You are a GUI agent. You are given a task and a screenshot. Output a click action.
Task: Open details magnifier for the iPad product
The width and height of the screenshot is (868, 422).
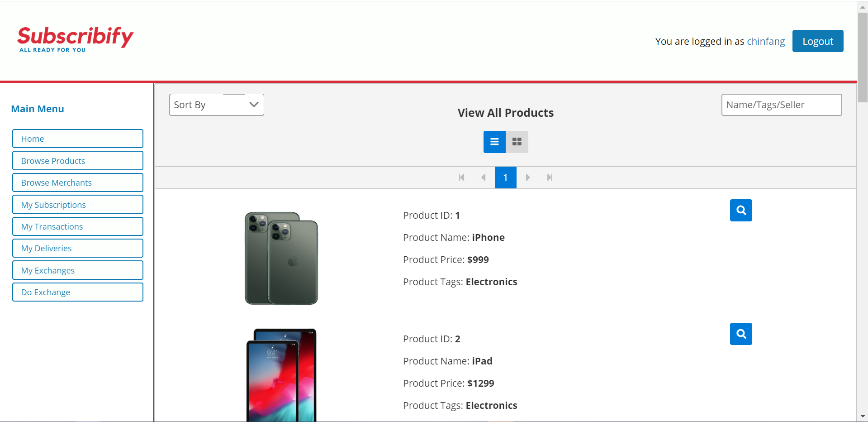coord(741,334)
